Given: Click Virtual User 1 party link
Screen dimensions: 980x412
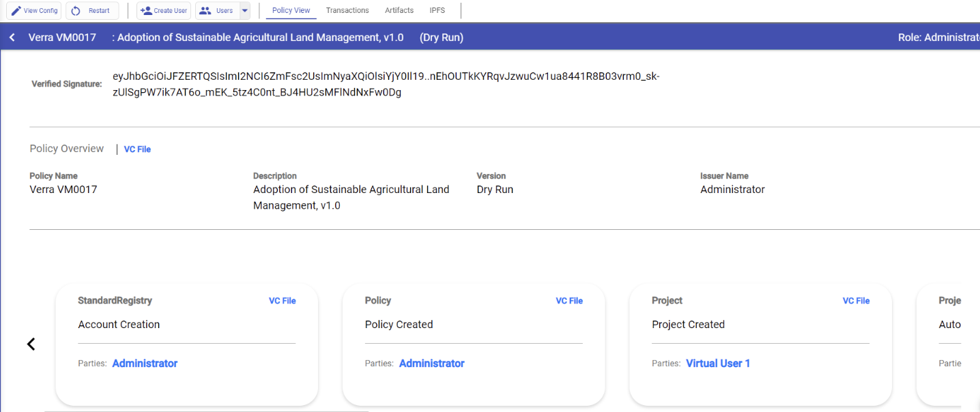Looking at the screenshot, I should coord(718,364).
